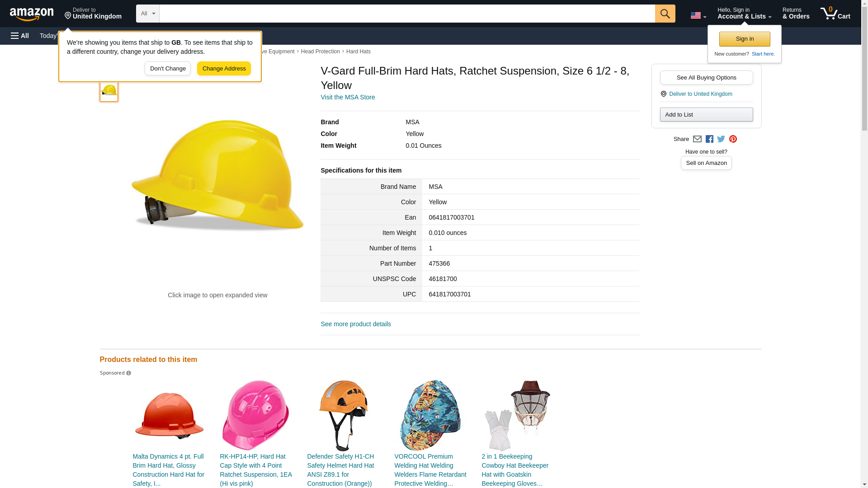Expand Account & Lists menu
This screenshot has height=488, width=868.
pos(744,14)
